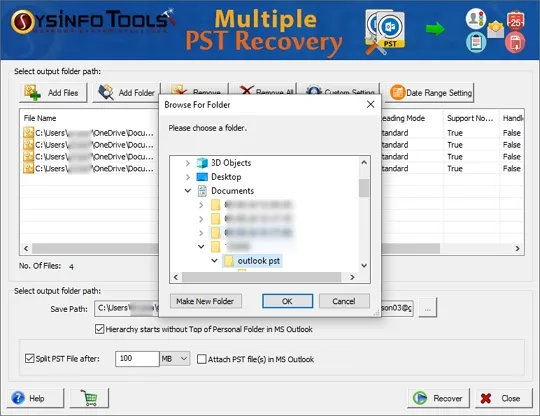540x416 pixels.
Task: Click the folder tree horizontal scroll left arrow
Action: coord(176,277)
